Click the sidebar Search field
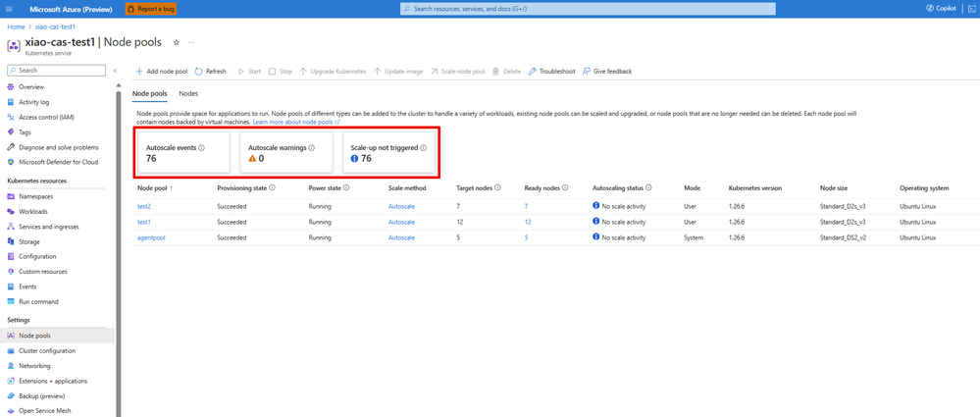 56,71
